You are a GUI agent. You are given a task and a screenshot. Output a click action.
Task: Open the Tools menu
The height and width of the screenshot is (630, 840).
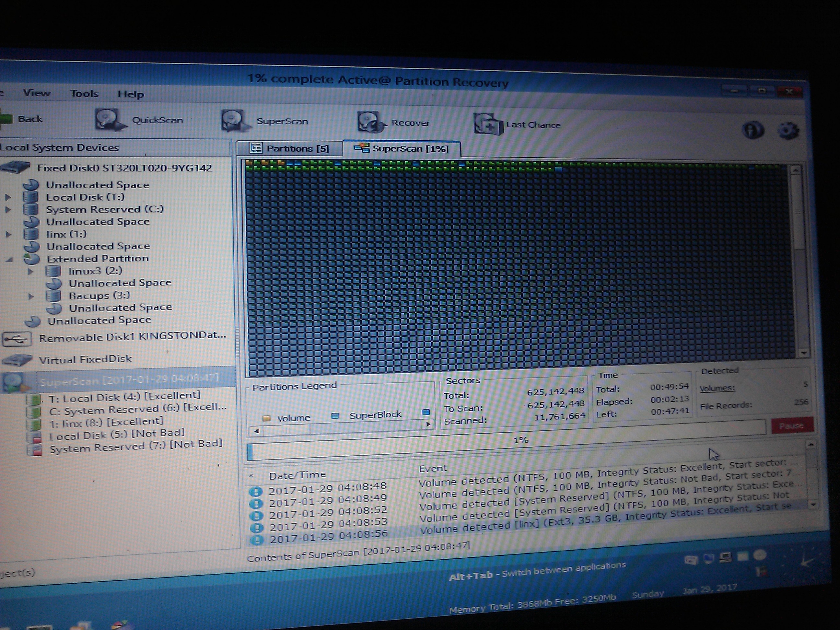click(84, 93)
